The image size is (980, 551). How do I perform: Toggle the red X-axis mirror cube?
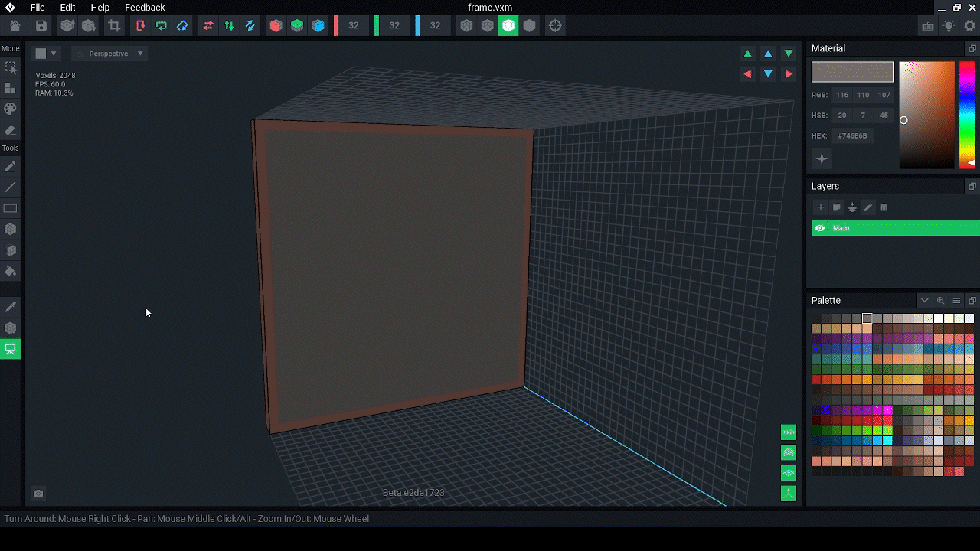(x=276, y=26)
